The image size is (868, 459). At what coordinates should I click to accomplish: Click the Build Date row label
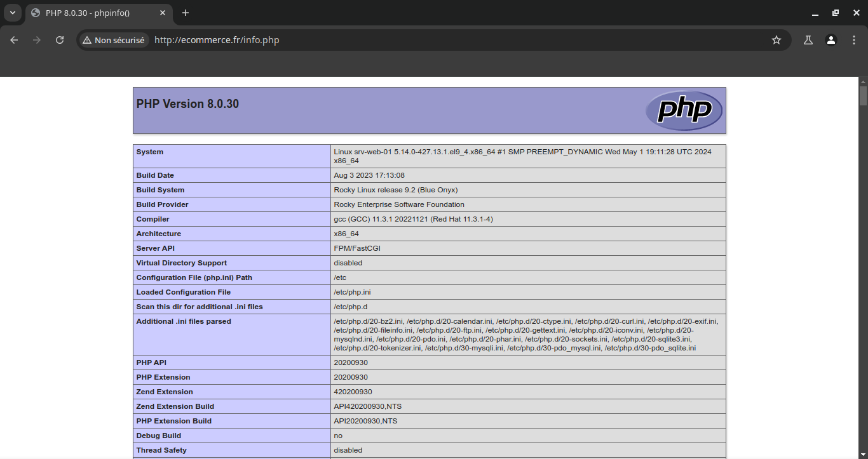click(x=155, y=175)
